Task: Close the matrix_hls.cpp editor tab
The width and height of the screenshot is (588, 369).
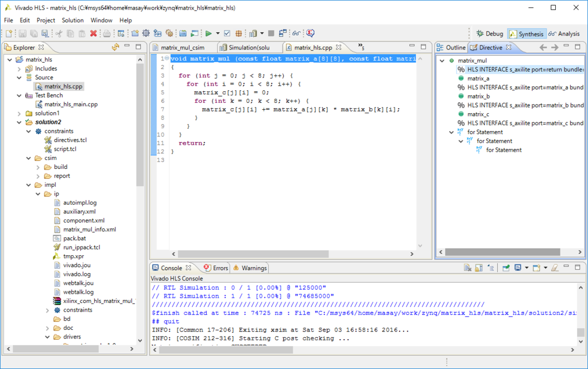Action: tap(339, 47)
